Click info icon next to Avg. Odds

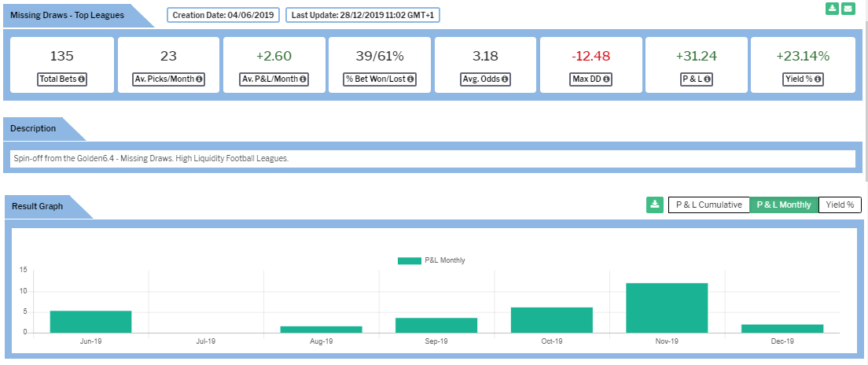(x=505, y=79)
